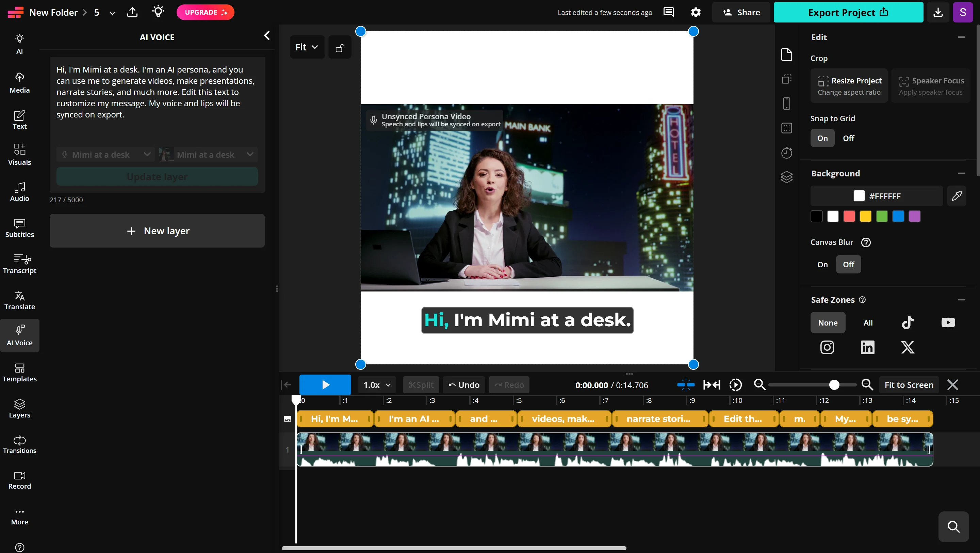Pick the eyedropper background color tool
Viewport: 980px width, 553px height.
tap(957, 196)
